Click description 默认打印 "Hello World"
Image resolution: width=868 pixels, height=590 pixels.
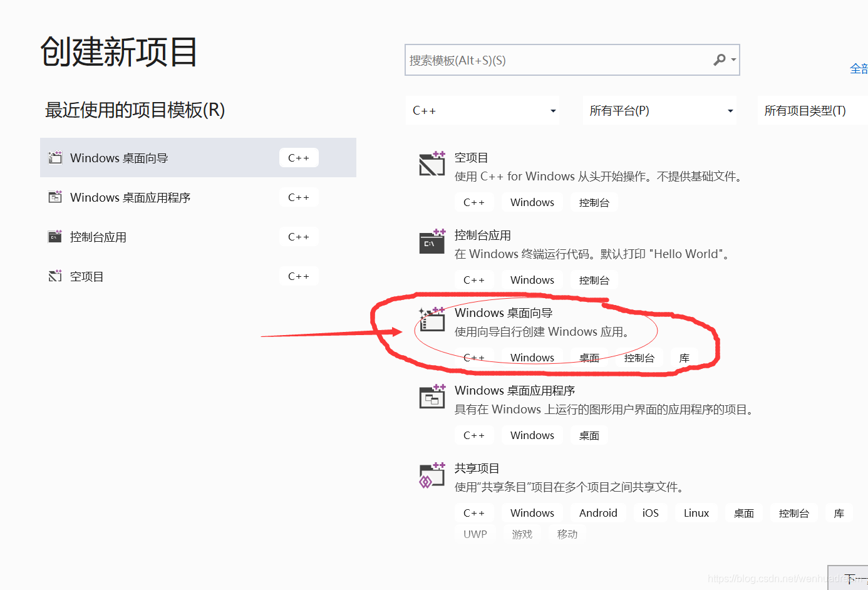[665, 254]
